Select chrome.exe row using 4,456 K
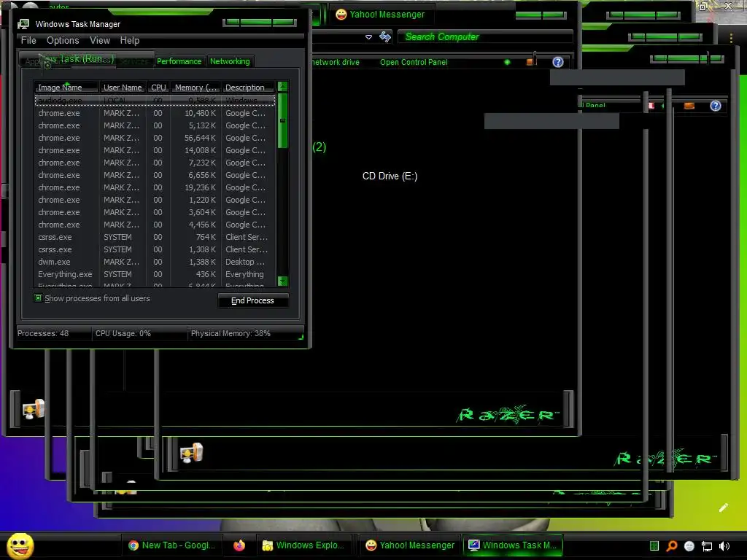747x560 pixels. coord(155,225)
